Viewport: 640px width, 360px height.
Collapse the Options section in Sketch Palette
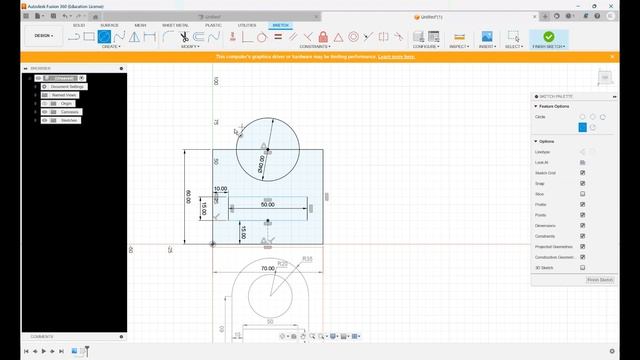pos(536,141)
